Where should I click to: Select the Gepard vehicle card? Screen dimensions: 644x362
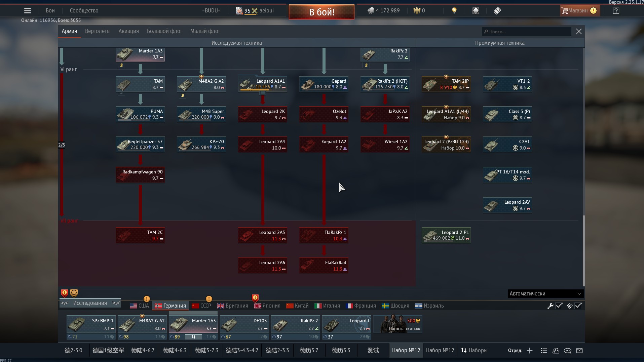[x=324, y=84]
